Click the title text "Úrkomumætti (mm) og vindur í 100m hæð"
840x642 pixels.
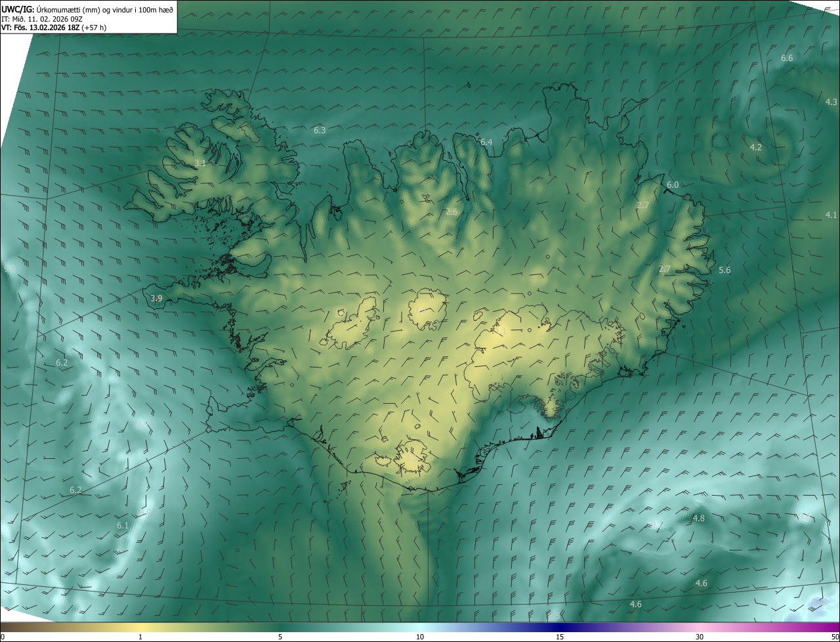point(104,9)
